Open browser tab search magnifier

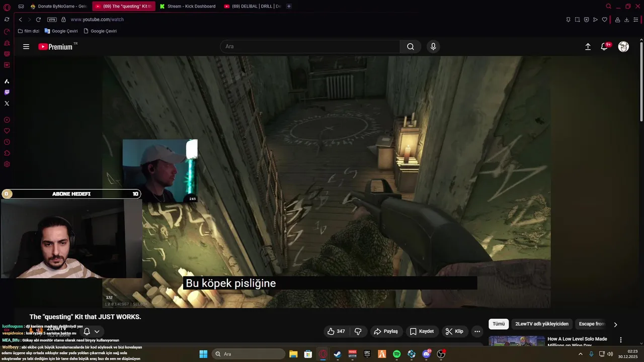pyautogui.click(x=608, y=7)
